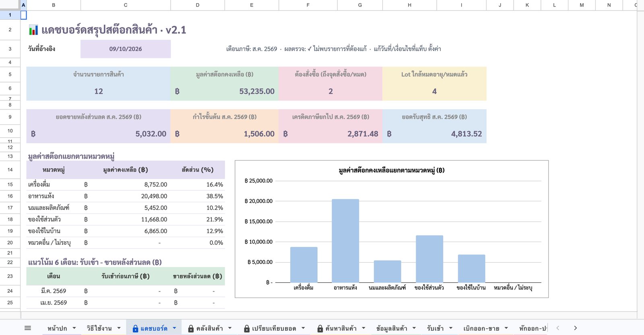Open dropdown arrow for วิธีใช้งาน sheet tab
Viewport: 644px width, 335px height.
tap(119, 328)
